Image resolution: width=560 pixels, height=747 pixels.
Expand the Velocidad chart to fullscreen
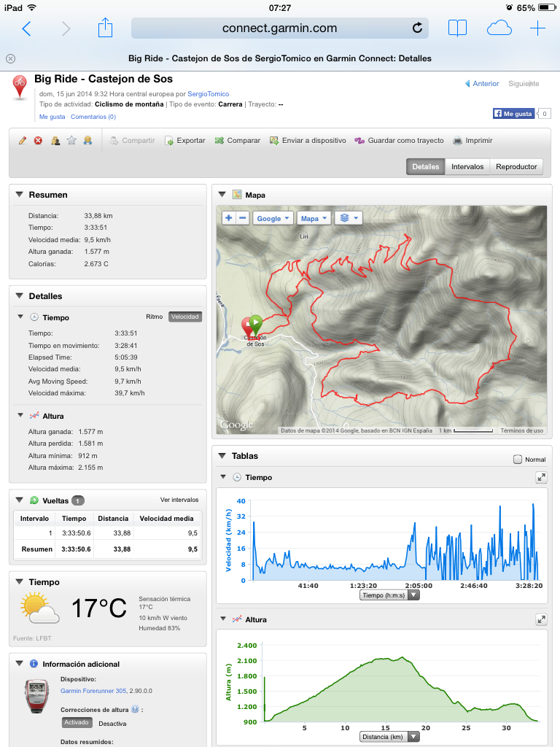541,477
